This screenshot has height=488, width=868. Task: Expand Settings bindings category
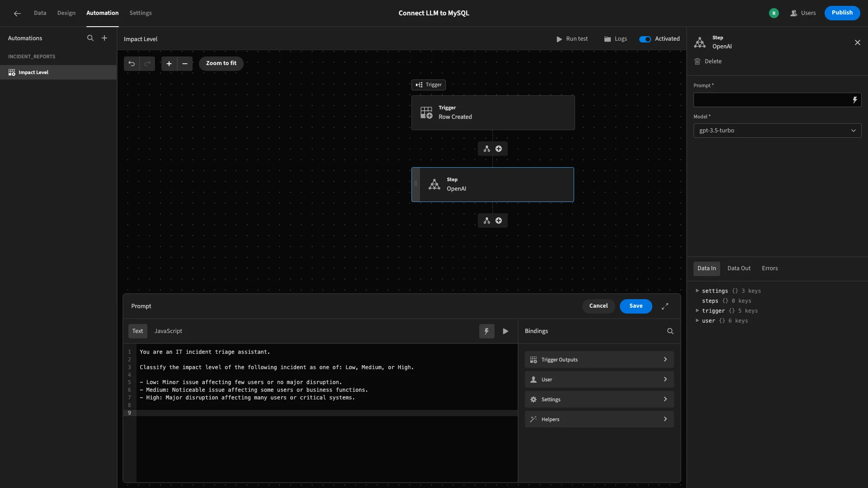(599, 399)
